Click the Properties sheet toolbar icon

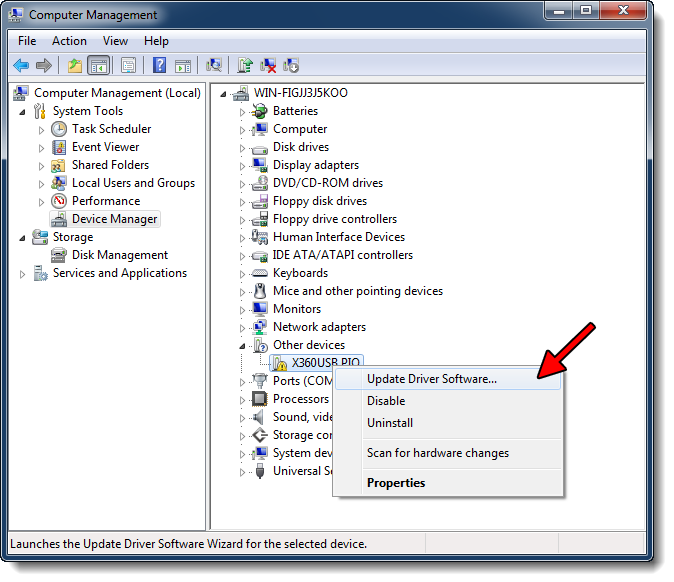pyautogui.click(x=128, y=66)
